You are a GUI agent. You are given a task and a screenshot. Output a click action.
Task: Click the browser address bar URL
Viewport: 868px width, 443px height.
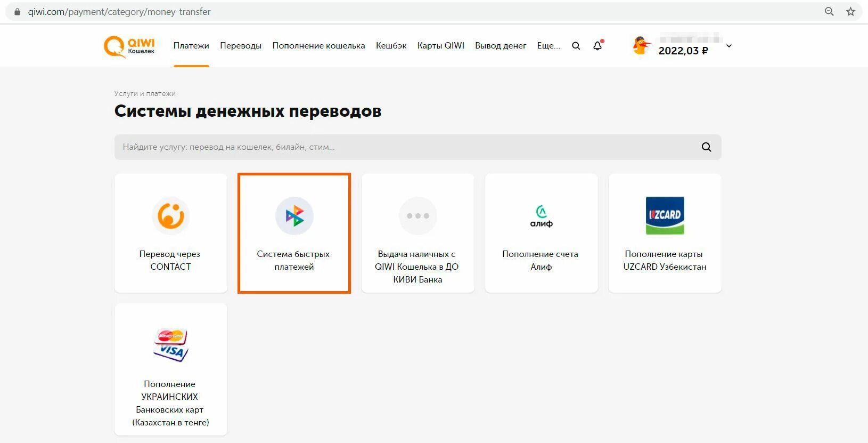[119, 12]
